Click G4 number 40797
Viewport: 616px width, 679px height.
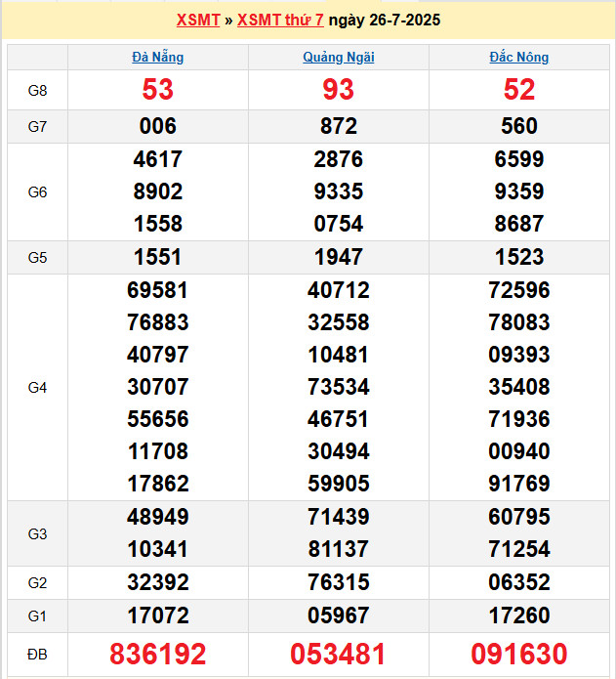[158, 355]
